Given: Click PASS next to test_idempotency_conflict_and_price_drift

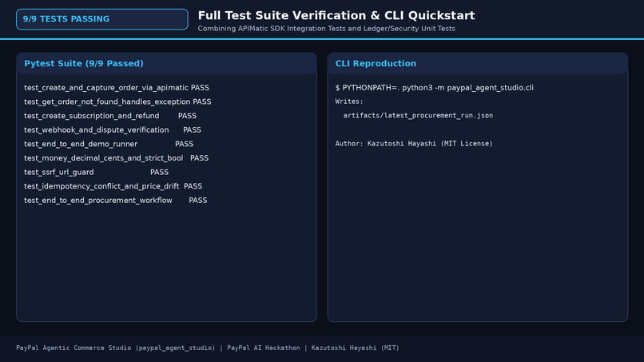Looking at the screenshot, I should click(x=193, y=186).
